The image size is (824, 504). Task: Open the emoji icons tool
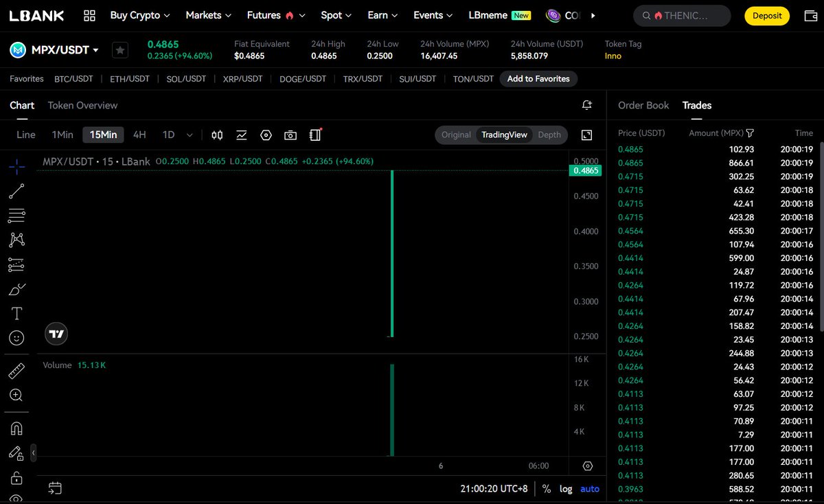coord(16,338)
